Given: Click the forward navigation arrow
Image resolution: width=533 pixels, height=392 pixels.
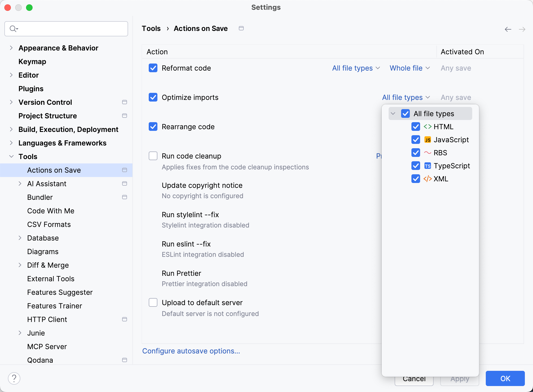Looking at the screenshot, I should click(522, 29).
